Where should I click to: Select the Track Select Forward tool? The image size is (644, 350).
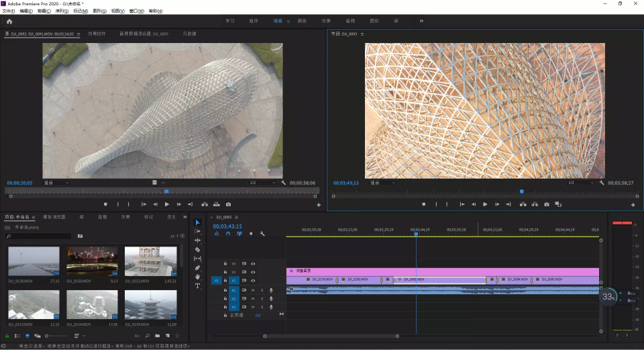197,231
